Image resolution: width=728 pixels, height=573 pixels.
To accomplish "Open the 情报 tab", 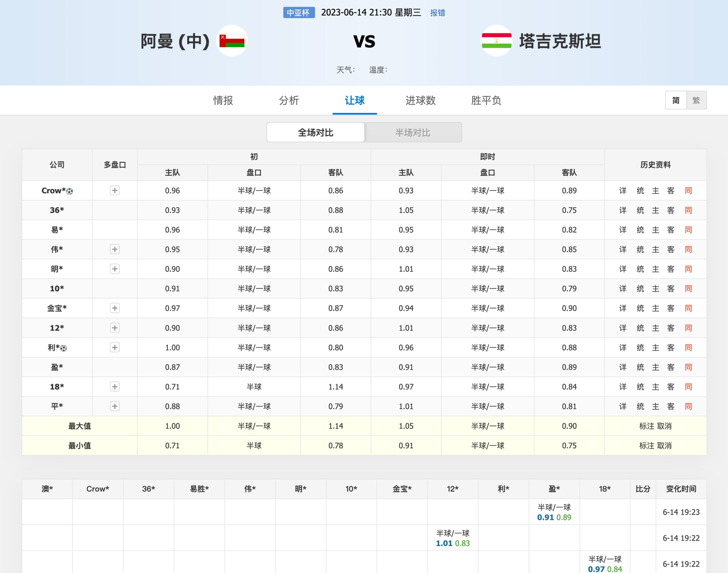I will [223, 100].
